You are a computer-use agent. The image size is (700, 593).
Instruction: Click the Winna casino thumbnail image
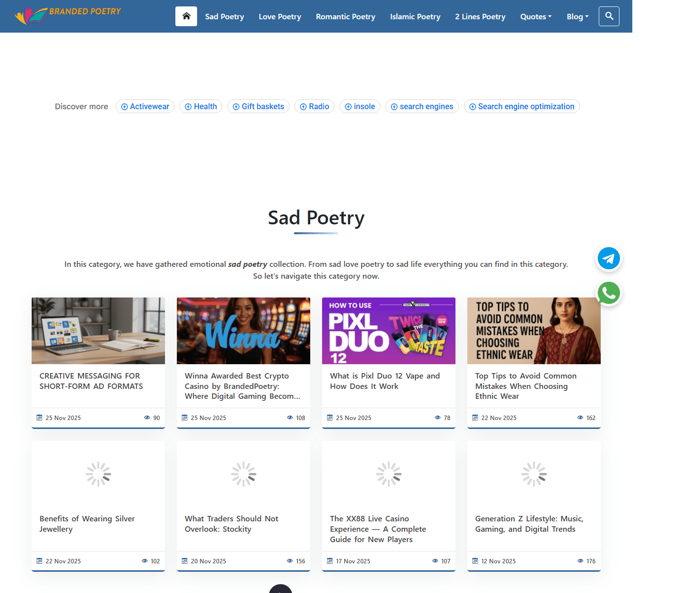[243, 331]
